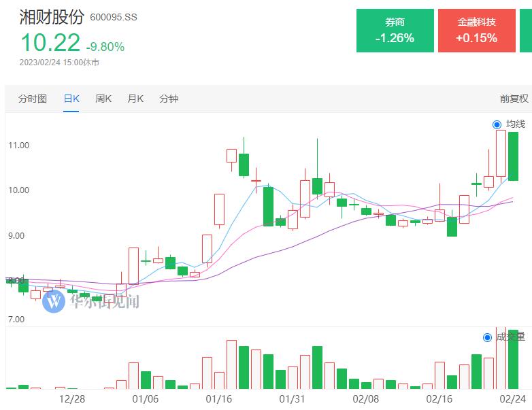Click the percent change -9.80%

[x=105, y=47]
